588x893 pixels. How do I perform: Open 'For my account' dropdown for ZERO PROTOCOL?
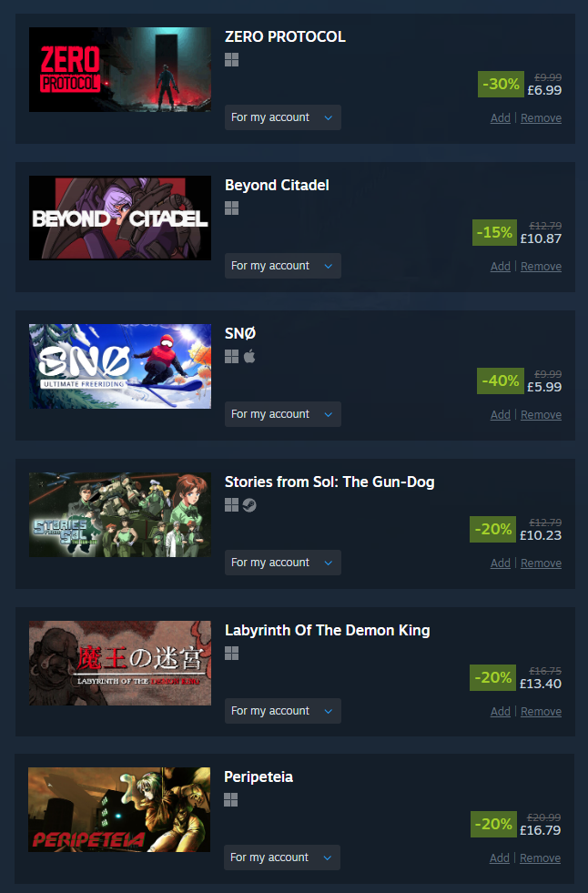pyautogui.click(x=283, y=117)
